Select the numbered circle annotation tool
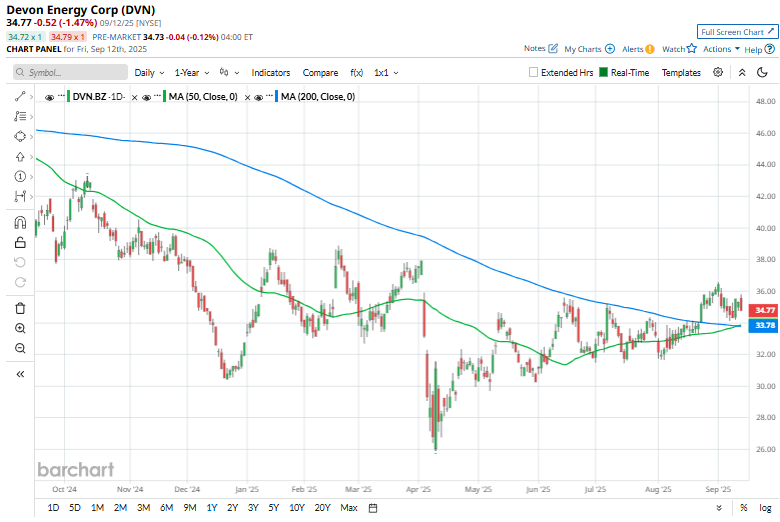This screenshot has height=522, width=780. (20, 177)
